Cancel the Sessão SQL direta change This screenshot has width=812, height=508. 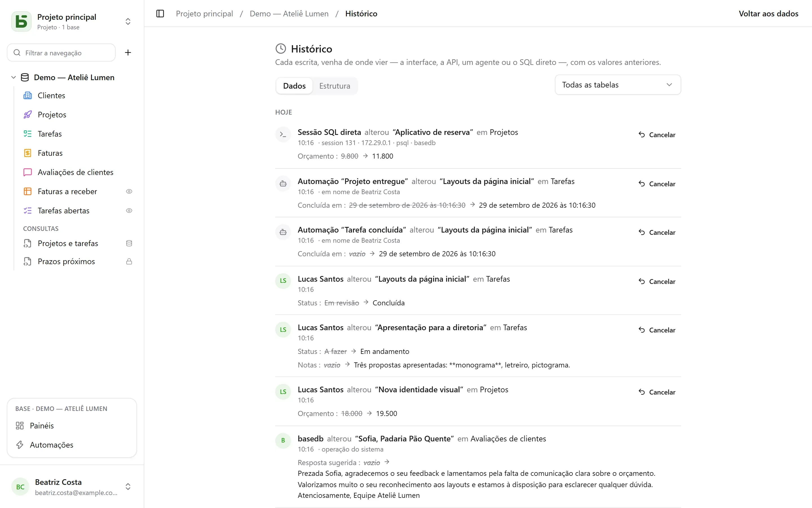point(657,135)
